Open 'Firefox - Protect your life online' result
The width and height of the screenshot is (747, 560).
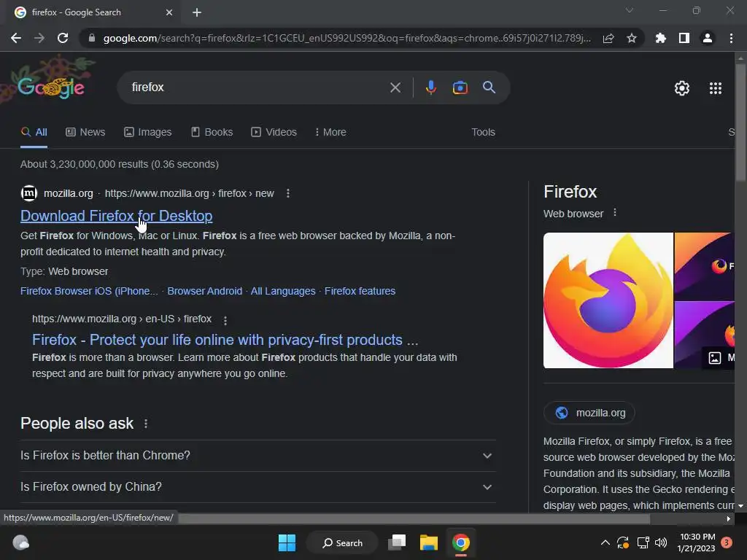(225, 340)
